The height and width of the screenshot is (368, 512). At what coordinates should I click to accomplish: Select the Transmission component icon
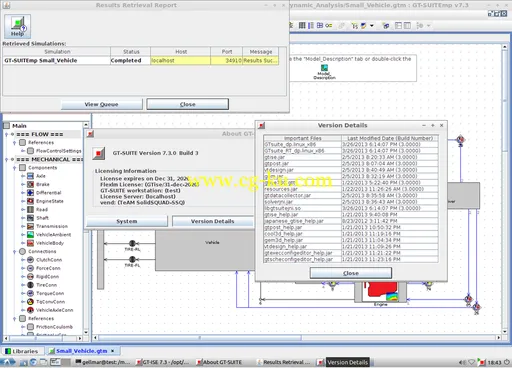tap(30, 226)
